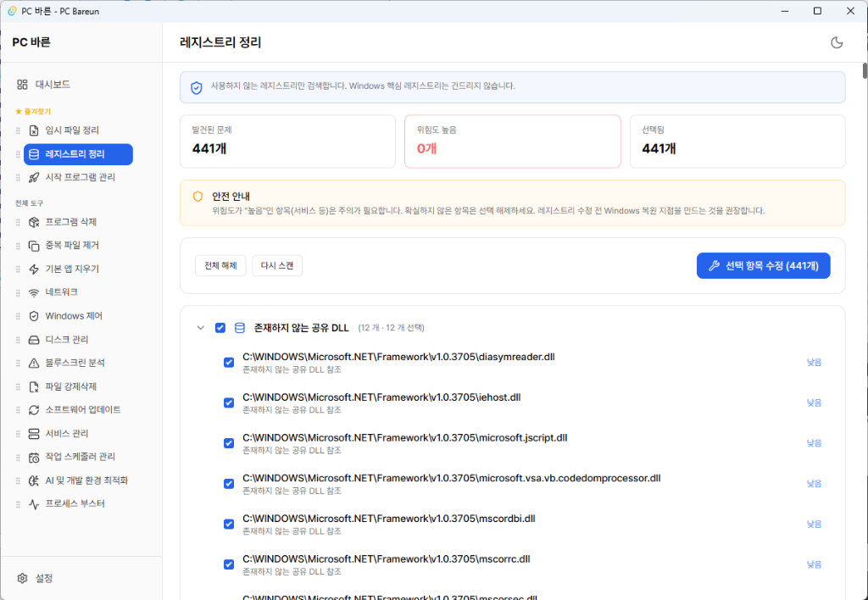Click the PC Bareun app logo in title bar
Image resolution: width=868 pixels, height=600 pixels.
click(12, 11)
